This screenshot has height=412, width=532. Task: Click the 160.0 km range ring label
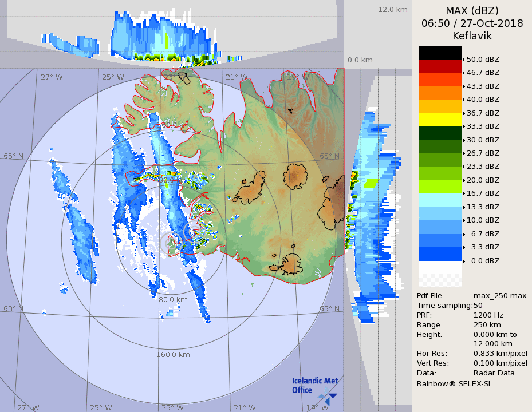click(x=173, y=355)
